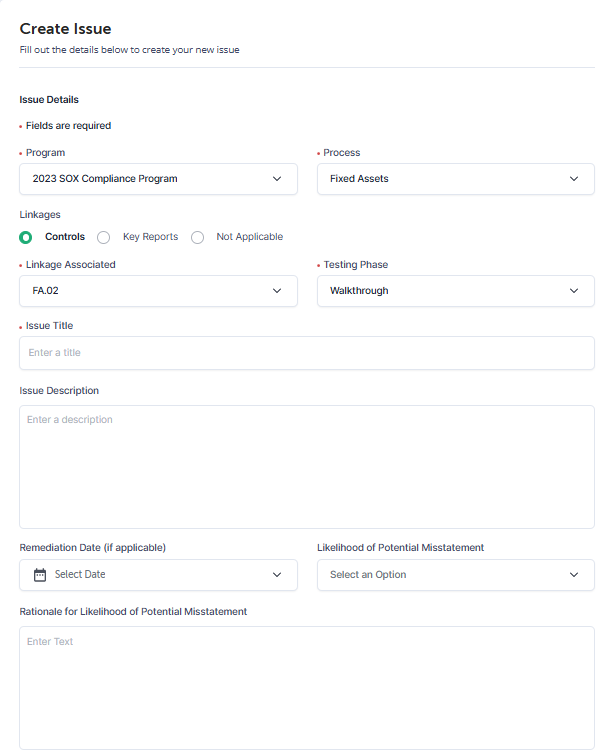Screen dimensions: 610x755
Task: Click the Issue Description text area
Action: [307, 467]
